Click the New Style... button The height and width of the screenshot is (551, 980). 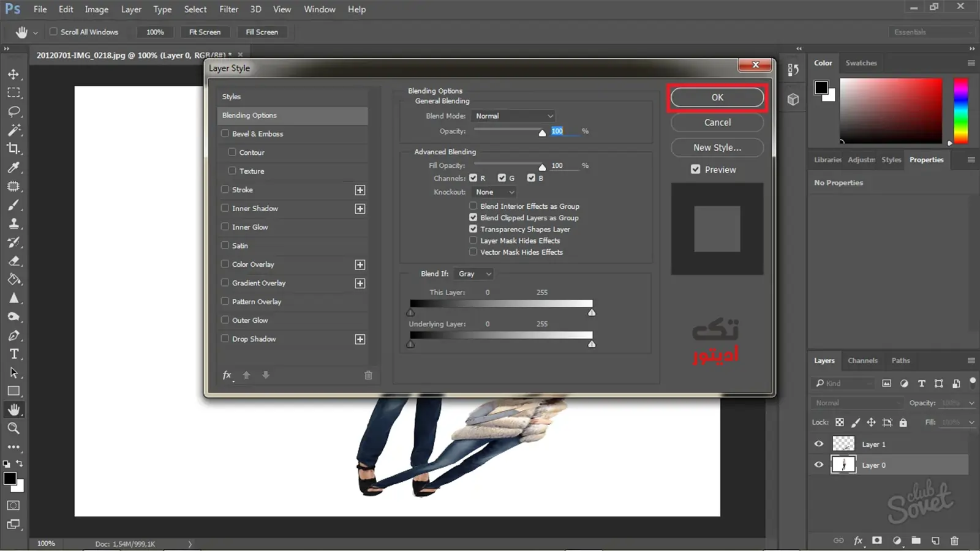click(x=717, y=148)
